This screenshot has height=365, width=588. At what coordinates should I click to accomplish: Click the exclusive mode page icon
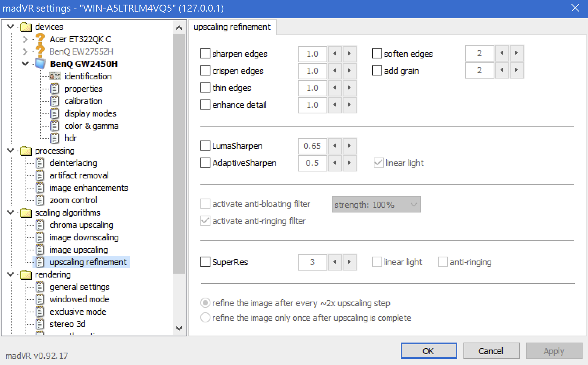(x=40, y=312)
